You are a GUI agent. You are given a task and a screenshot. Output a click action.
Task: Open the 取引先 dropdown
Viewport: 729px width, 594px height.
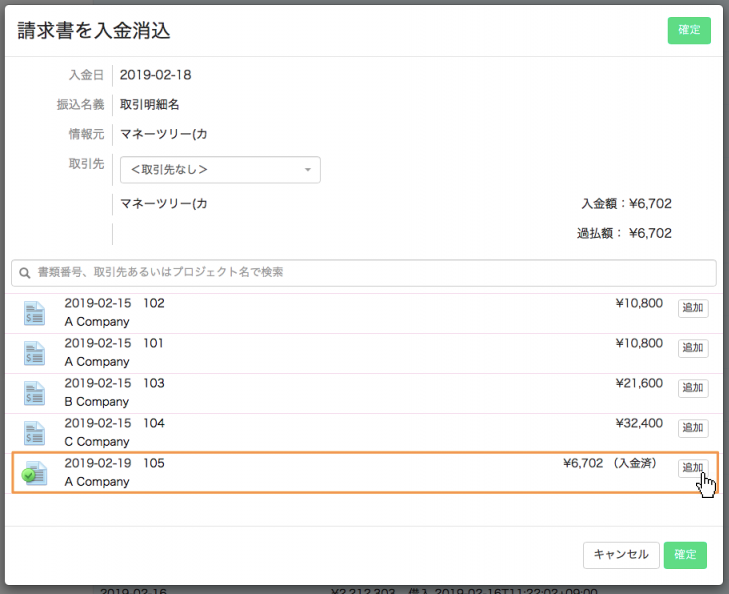pos(220,170)
